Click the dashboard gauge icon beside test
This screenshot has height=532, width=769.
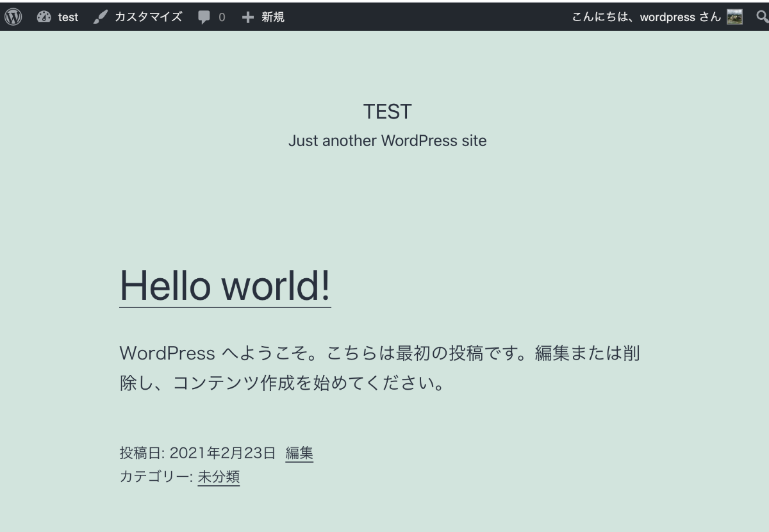(x=44, y=17)
